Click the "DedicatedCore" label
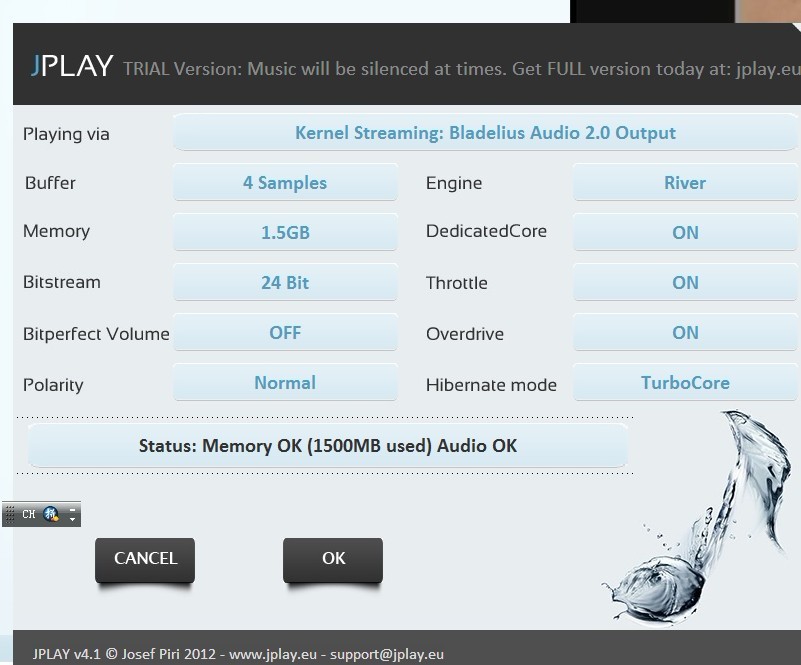Viewport: 801px width, 665px height. [x=486, y=231]
